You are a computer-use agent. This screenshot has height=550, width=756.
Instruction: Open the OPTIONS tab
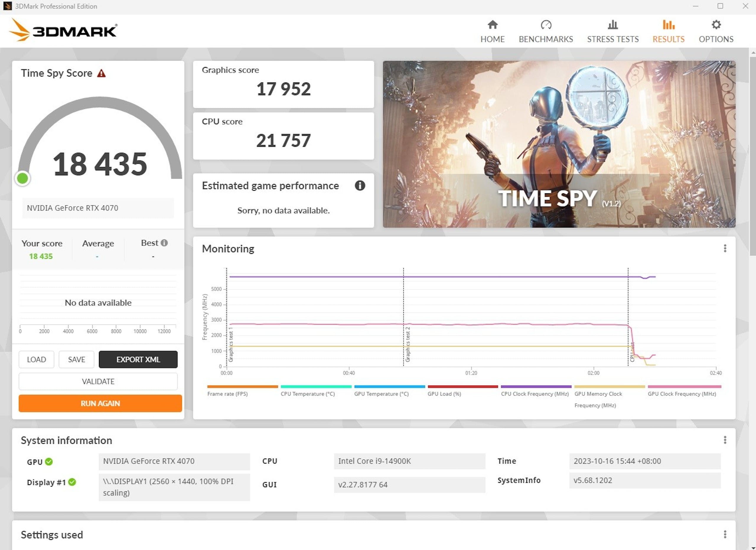tap(716, 31)
